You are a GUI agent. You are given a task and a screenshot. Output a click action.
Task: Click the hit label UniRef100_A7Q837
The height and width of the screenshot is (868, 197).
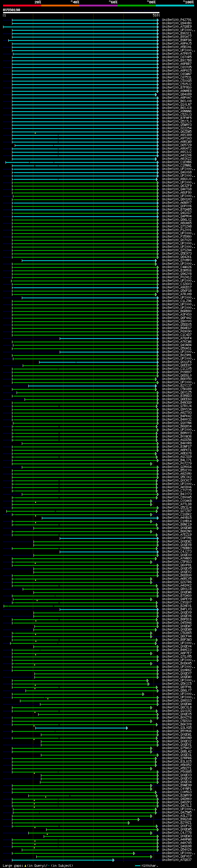177,860
